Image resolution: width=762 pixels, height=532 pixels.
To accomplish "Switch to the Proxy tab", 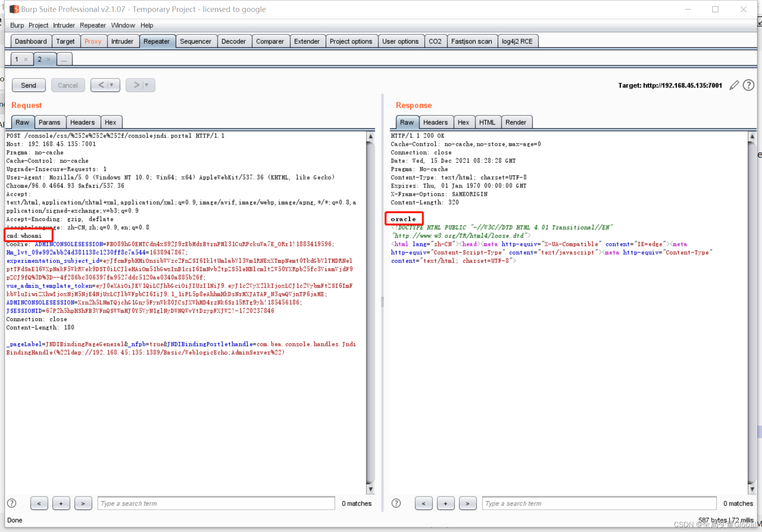I will [93, 41].
